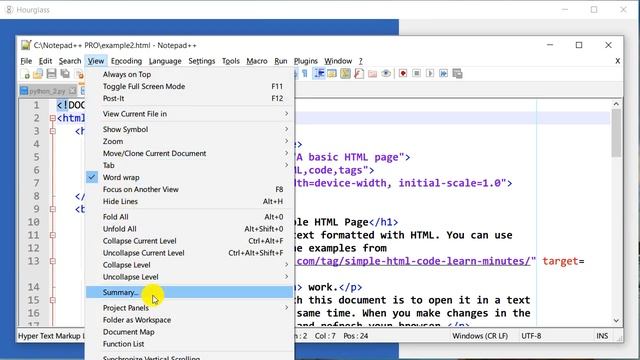Click the scrollbar down arrow
The width and height of the screenshot is (640, 360).
616,321
